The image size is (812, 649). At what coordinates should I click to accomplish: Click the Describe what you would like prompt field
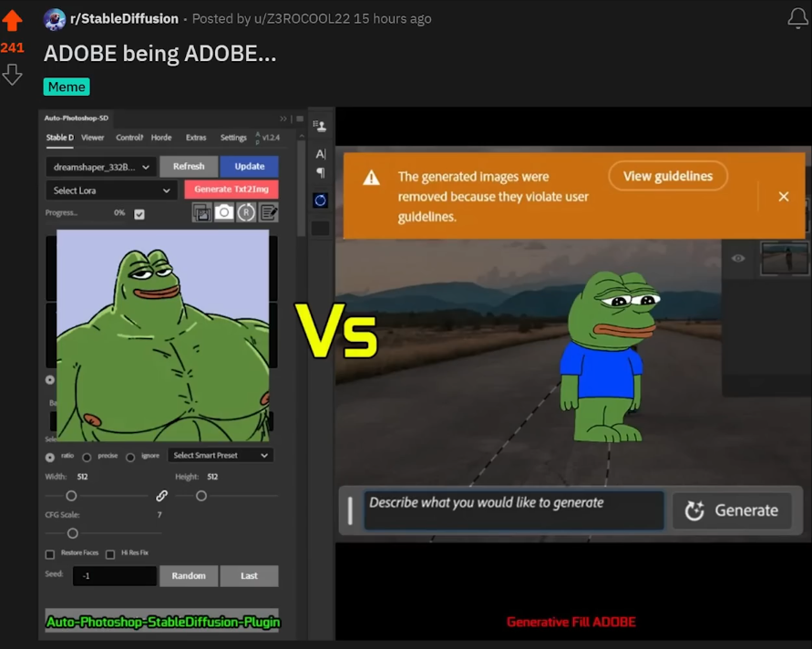(514, 510)
